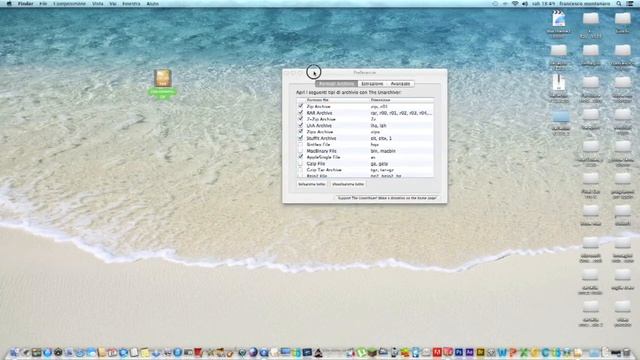This screenshot has width=640, height=360.
Task: Launch uTorrent from the Dock
Action: [x=361, y=352]
